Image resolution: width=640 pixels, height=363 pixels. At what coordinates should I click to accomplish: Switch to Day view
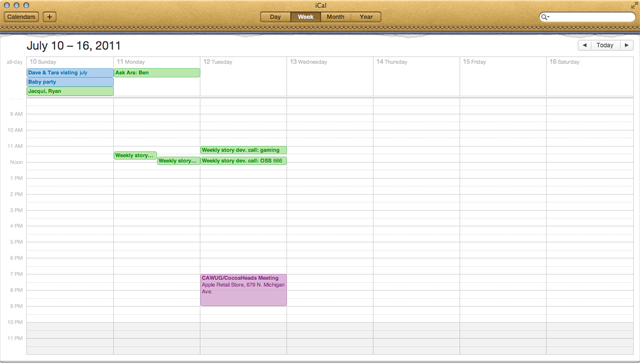click(x=276, y=17)
